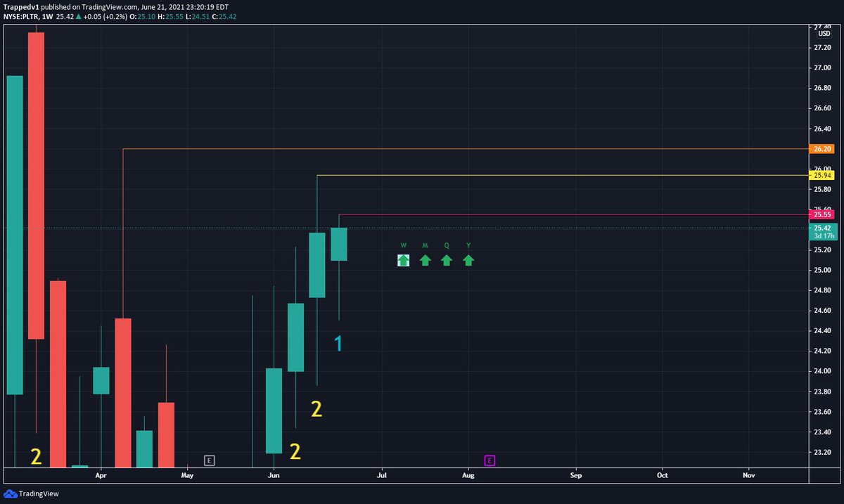Click the W timeframe label above arrows
Viewport: 844px width, 504px height.
(x=403, y=245)
